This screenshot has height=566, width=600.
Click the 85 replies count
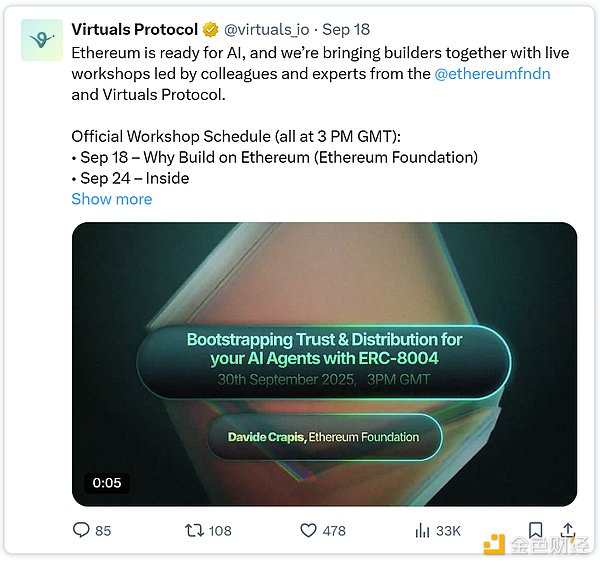[103, 531]
